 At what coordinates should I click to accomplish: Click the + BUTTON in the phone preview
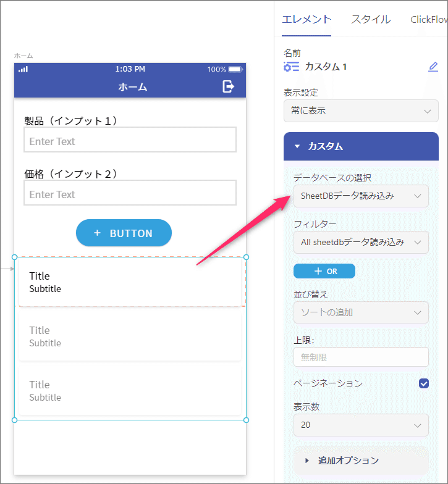click(124, 233)
